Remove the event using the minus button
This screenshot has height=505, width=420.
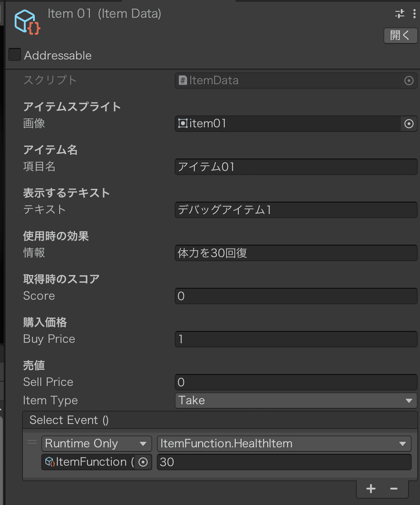(394, 489)
